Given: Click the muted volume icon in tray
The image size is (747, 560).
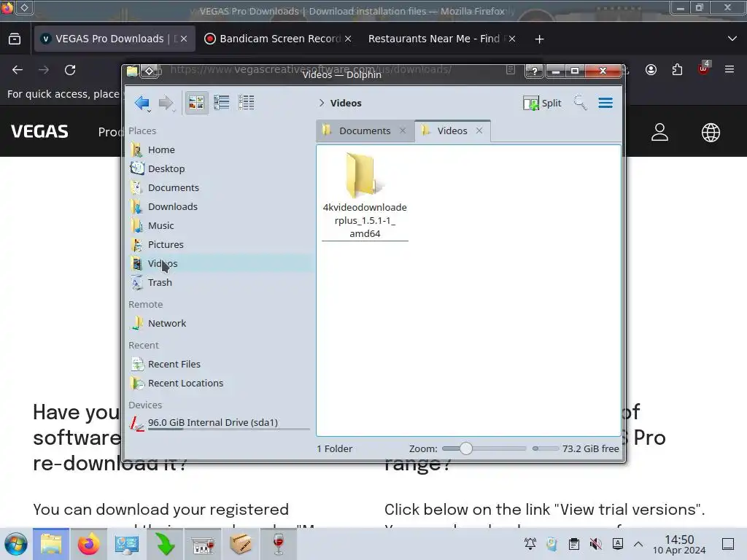Looking at the screenshot, I should click(x=595, y=544).
